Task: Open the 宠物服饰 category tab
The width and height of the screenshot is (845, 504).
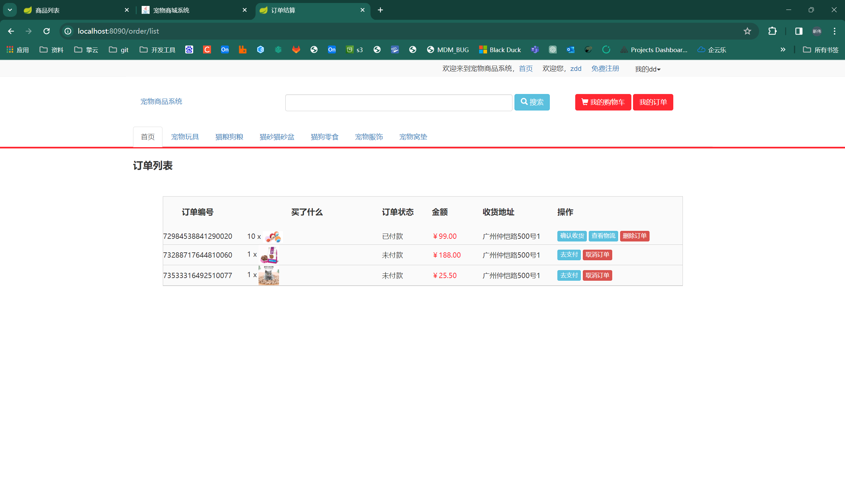Action: tap(369, 137)
